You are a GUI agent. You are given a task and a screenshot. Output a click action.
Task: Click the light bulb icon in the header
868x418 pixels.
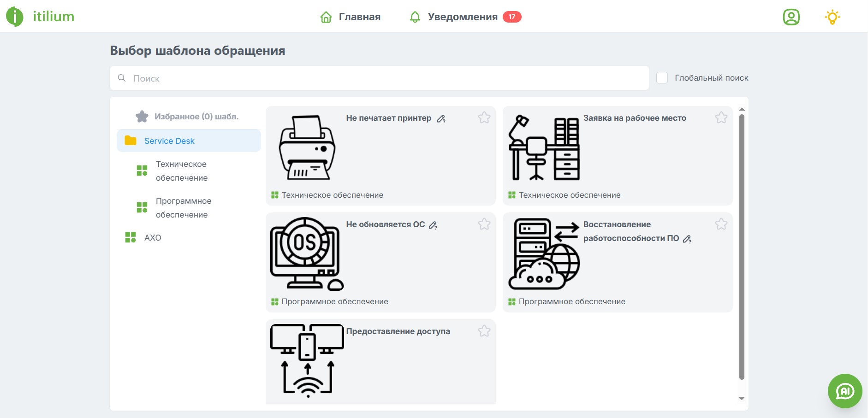pos(832,17)
